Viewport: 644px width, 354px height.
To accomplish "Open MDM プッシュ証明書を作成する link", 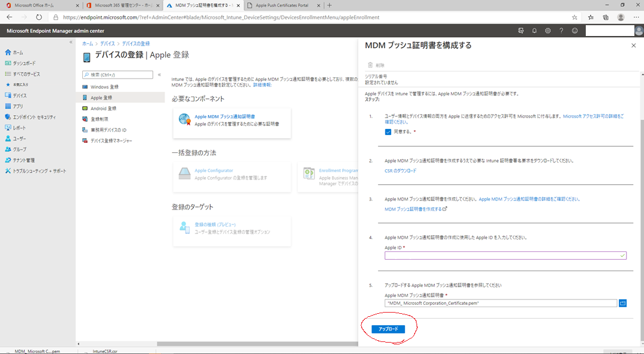I will (x=415, y=209).
